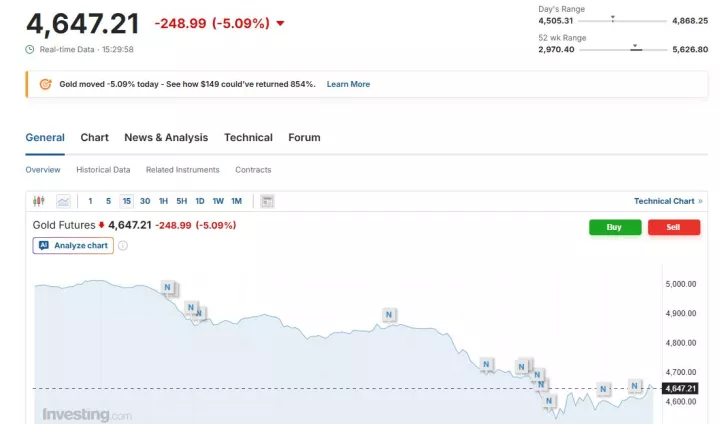Click the 52 wk Range slider marker
Screen dimensions: 720x424
(x=635, y=47)
